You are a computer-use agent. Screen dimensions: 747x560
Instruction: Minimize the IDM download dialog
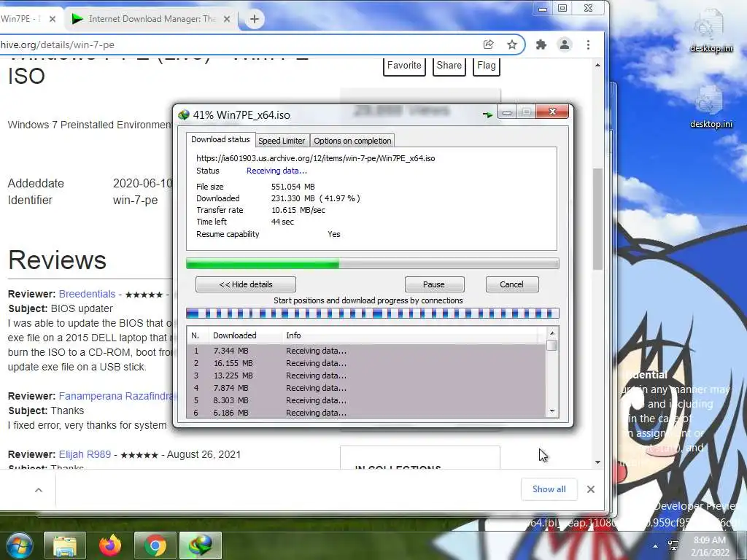click(x=507, y=112)
